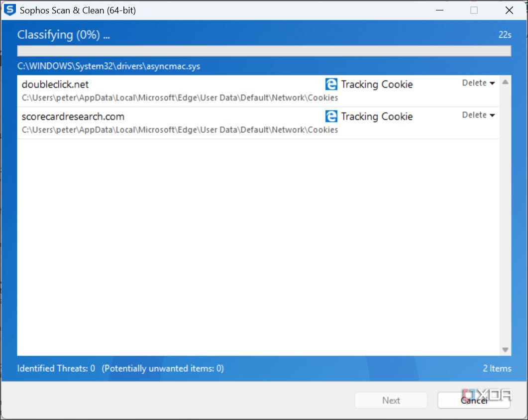Image resolution: width=528 pixels, height=420 pixels.
Task: Click the 22s elapsed time
Action: click(505, 35)
